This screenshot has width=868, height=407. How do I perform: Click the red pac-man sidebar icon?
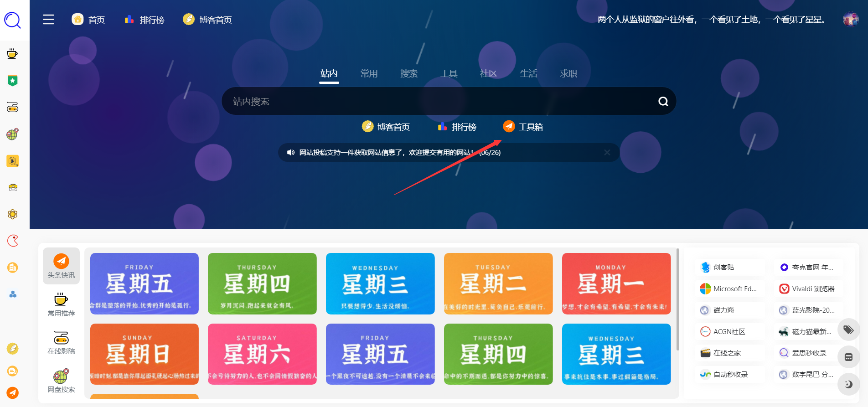coord(13,241)
